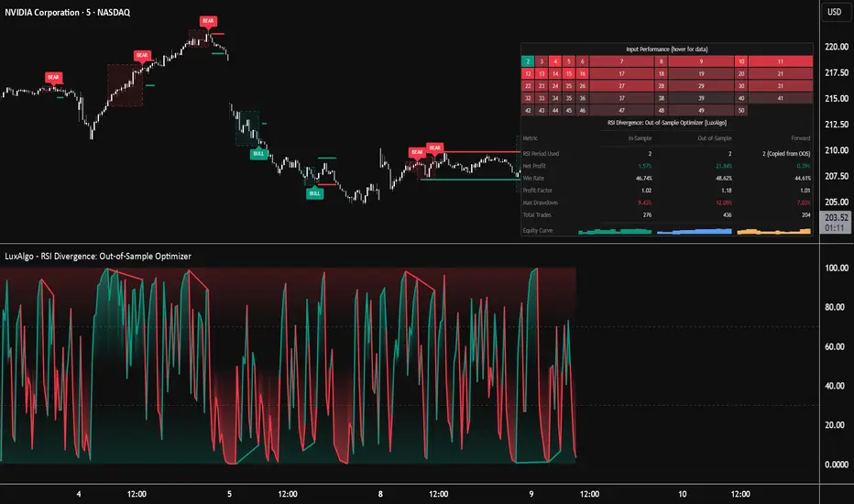Click heatmap cell 39
This screenshot has width=854, height=504.
pyautogui.click(x=701, y=99)
